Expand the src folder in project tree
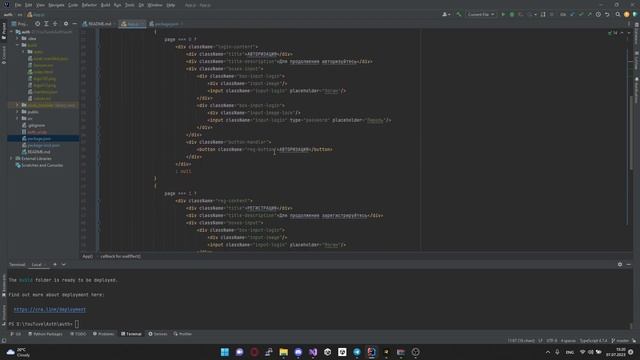640x360 pixels. (18, 118)
